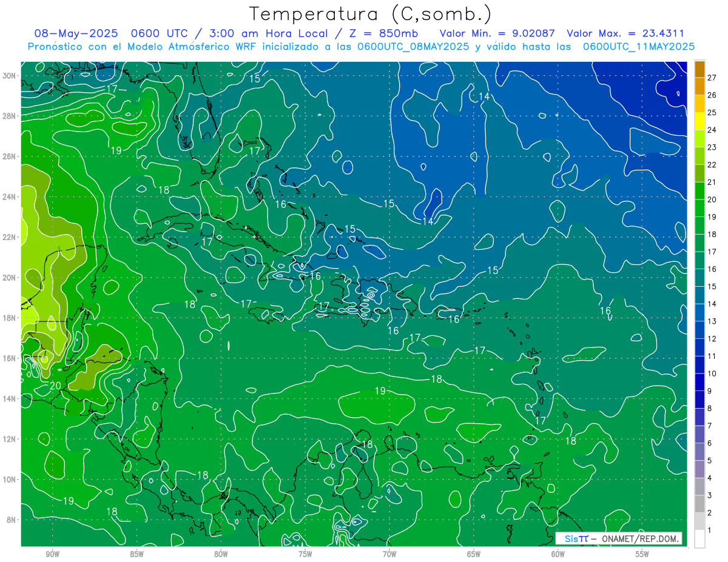
Task: Click the '20' contour label near Guatemala
Action: pos(55,386)
